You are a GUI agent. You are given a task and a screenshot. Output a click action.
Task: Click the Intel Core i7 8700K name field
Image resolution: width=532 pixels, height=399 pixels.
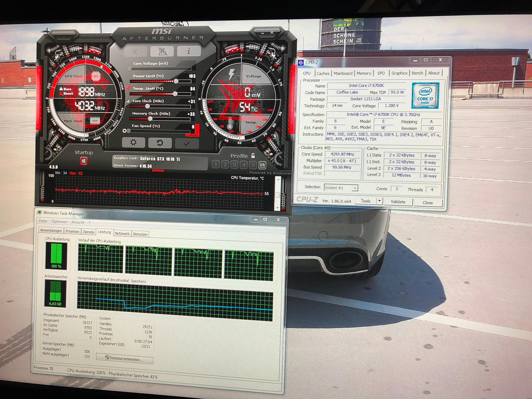(x=366, y=85)
